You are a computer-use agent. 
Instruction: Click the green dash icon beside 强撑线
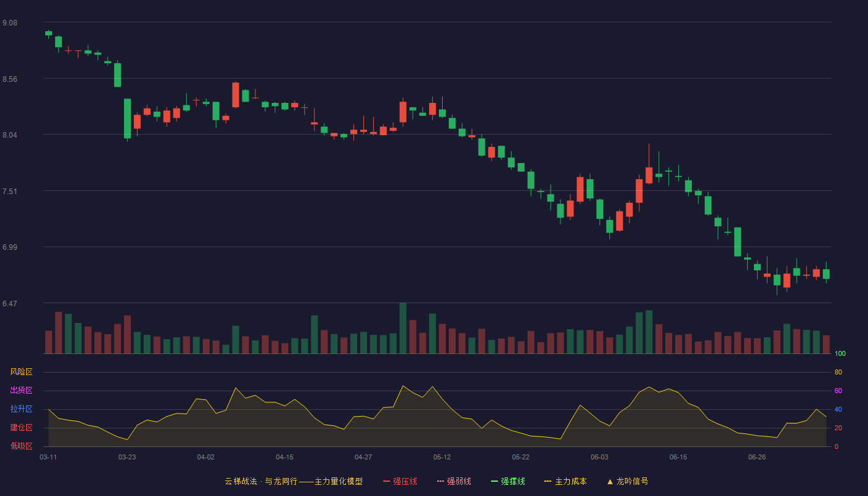tap(494, 481)
